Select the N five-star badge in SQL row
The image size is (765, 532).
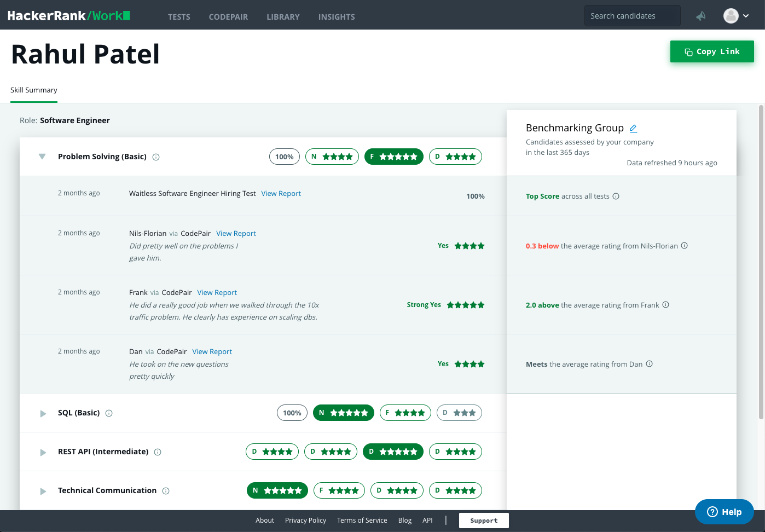tap(344, 413)
